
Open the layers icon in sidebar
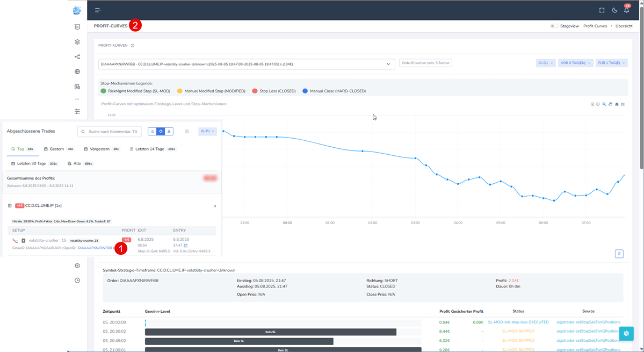[x=77, y=42]
